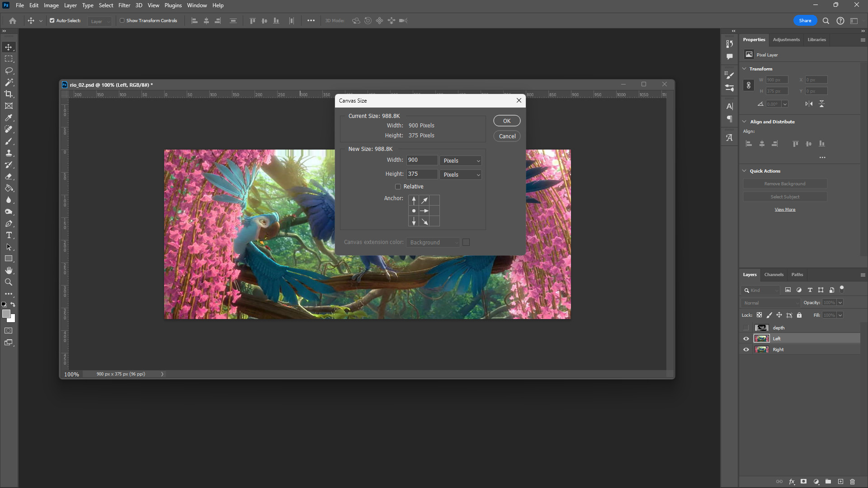Open the Width units Pixels dropdown

[x=461, y=161]
